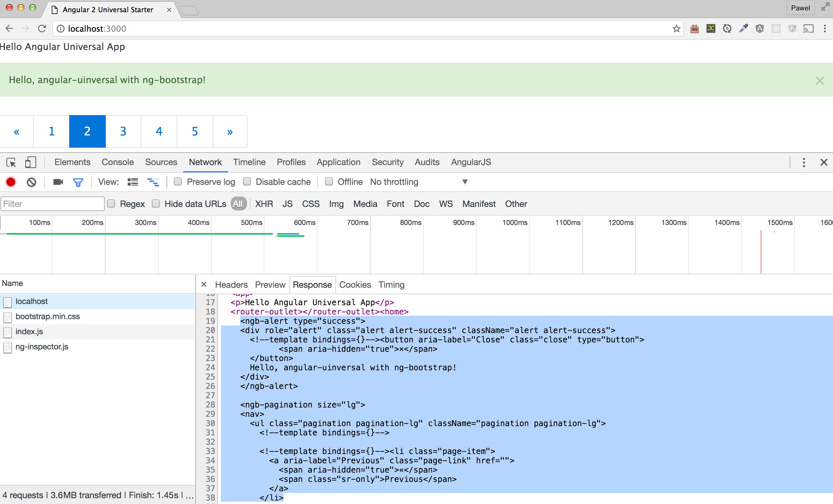Filter requests by XHR
The image size is (833, 504).
coord(264,204)
